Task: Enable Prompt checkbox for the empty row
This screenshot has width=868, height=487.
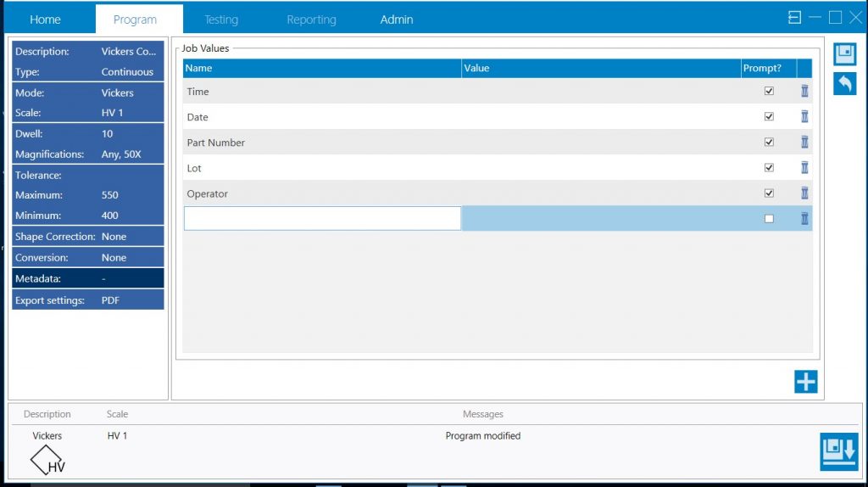Action: click(x=769, y=219)
